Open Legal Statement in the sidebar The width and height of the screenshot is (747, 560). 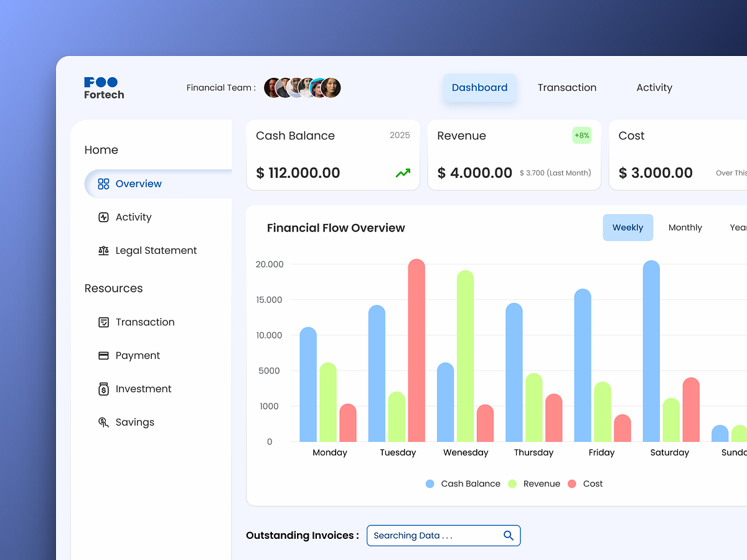(156, 251)
